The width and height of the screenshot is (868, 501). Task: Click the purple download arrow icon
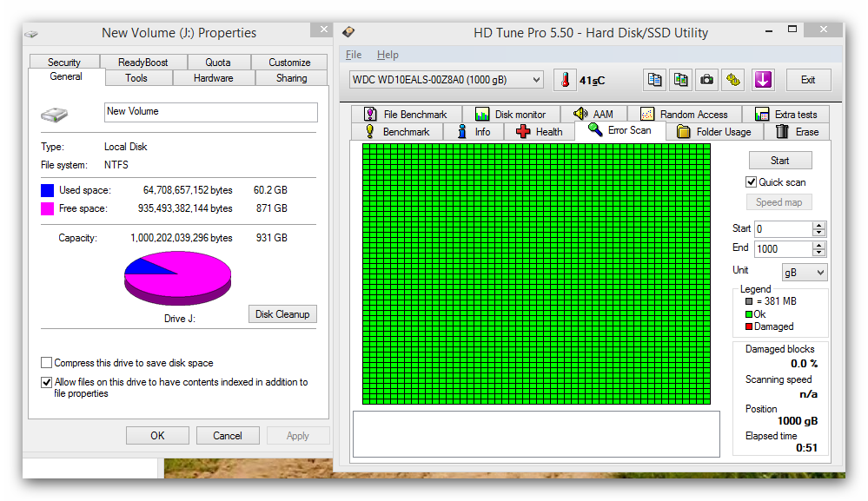[763, 80]
